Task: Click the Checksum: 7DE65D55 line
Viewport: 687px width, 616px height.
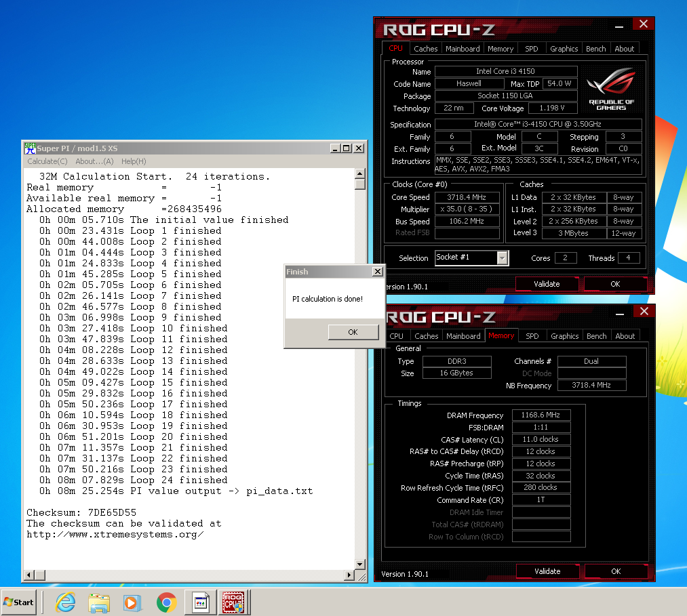Action: (x=81, y=512)
